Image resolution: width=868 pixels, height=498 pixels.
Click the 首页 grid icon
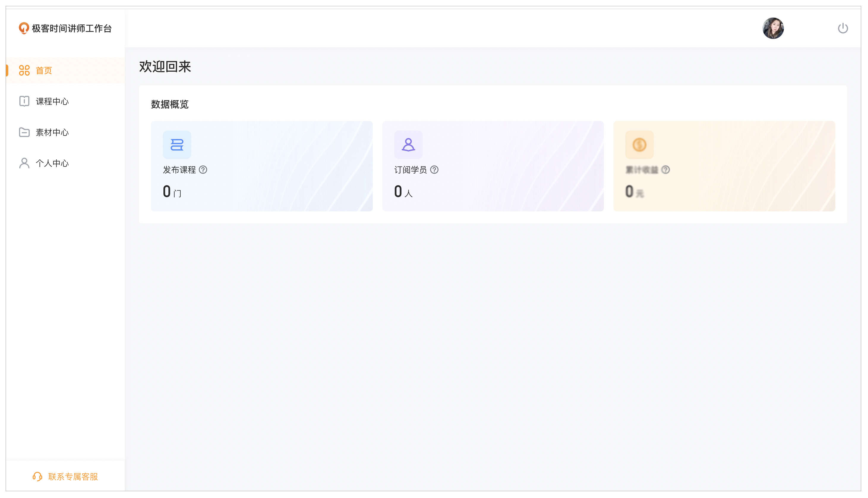(x=24, y=70)
